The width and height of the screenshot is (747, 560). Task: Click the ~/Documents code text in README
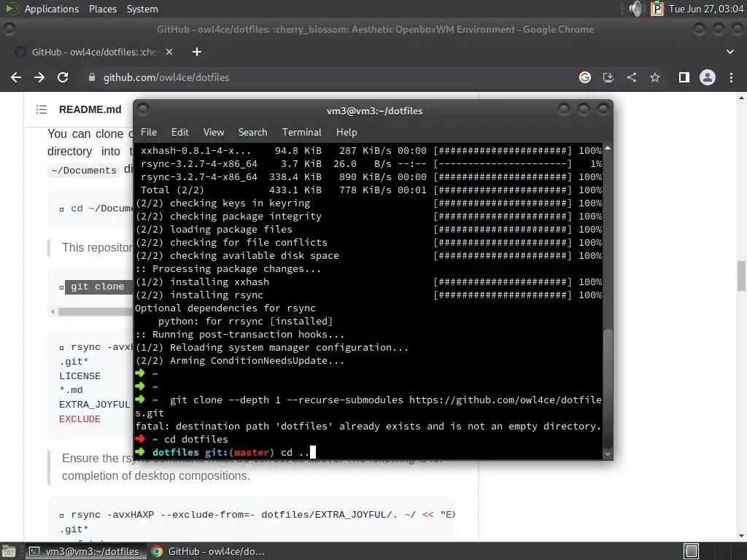click(x=84, y=170)
